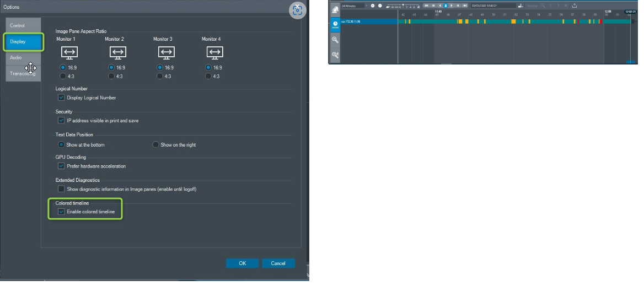Switch to the Audio tab

point(23,57)
